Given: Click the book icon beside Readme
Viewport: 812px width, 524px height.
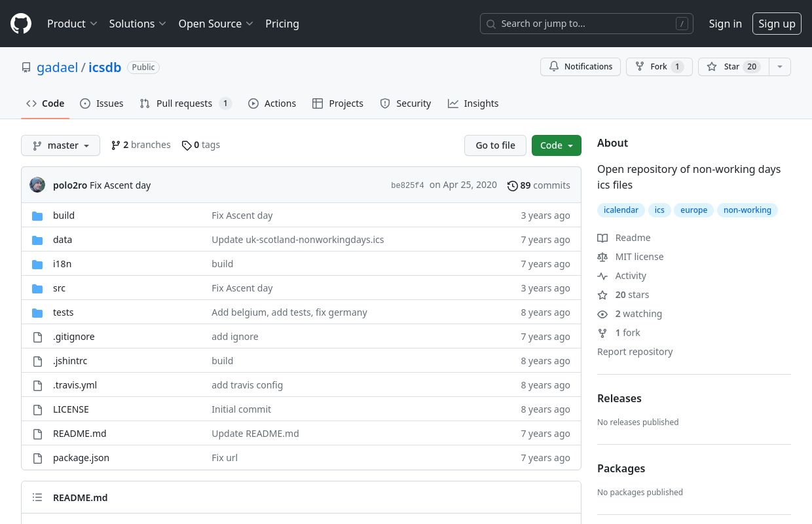Looking at the screenshot, I should (x=602, y=238).
